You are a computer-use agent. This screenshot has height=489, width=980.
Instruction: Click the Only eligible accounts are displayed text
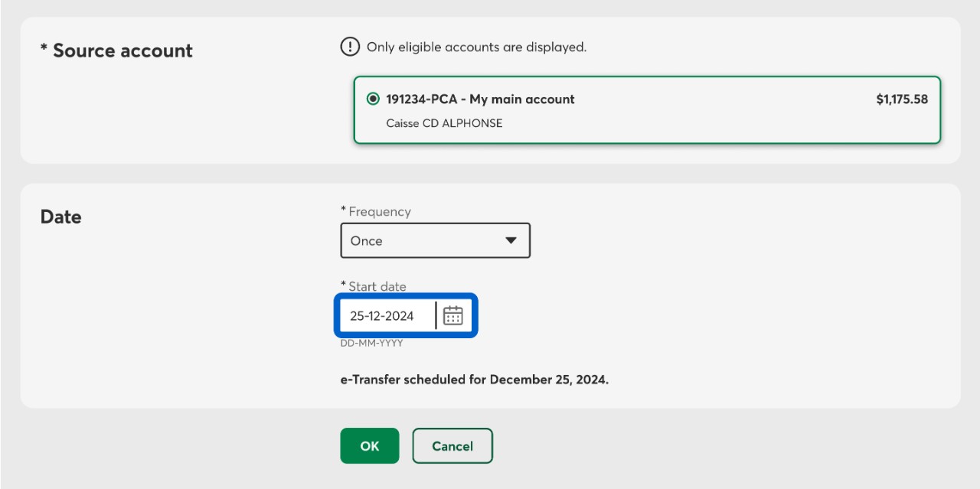(x=476, y=47)
